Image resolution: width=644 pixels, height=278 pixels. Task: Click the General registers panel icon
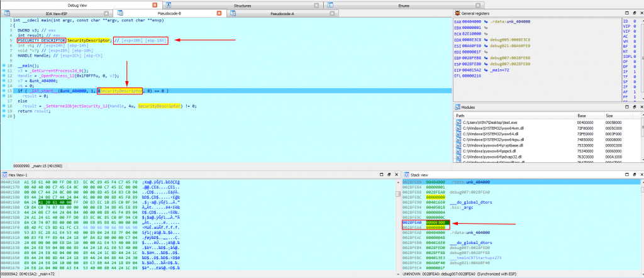tap(457, 14)
